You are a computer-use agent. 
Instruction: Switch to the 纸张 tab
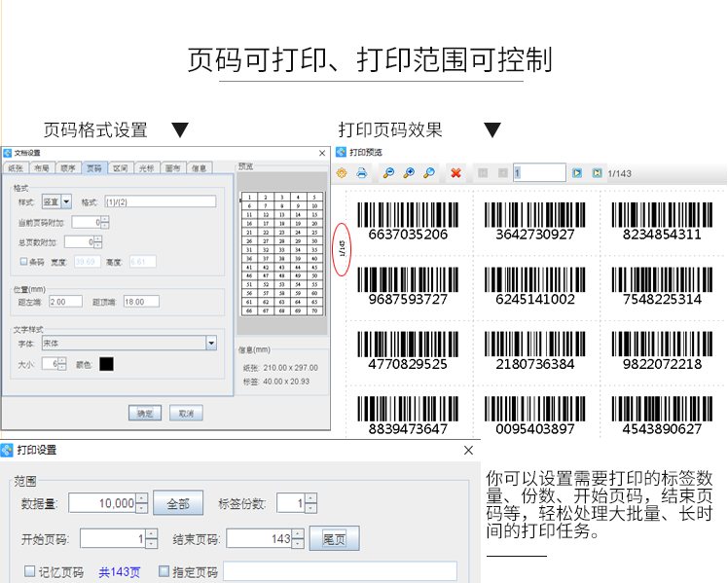click(x=16, y=168)
